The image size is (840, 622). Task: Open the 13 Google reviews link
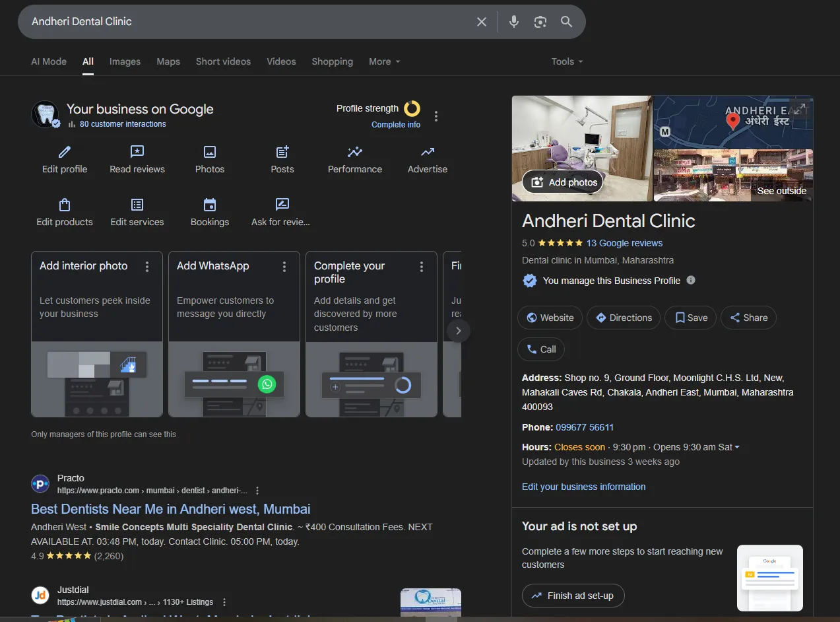(624, 243)
